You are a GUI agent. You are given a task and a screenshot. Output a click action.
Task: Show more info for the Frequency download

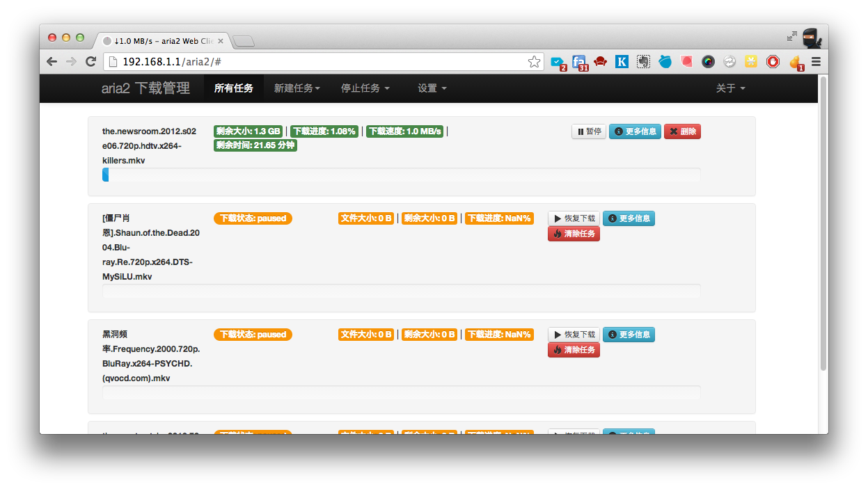629,335
